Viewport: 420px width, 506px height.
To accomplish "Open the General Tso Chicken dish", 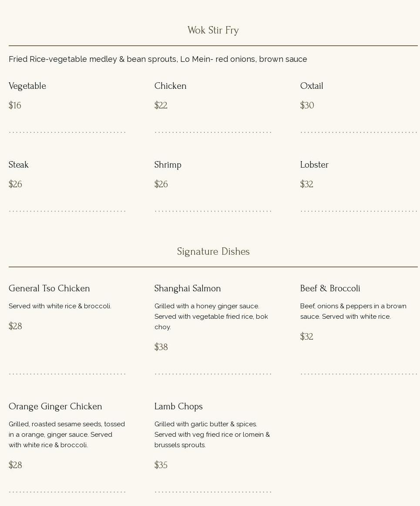I will [x=49, y=289].
